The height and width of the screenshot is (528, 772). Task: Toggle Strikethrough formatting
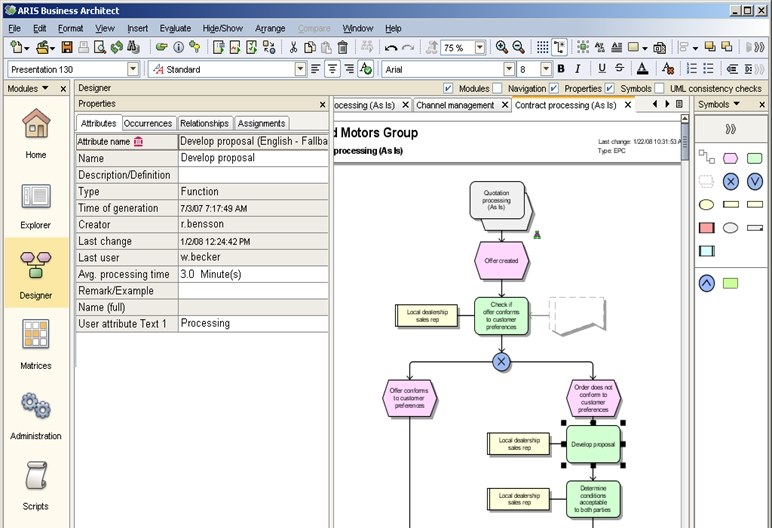[x=619, y=69]
